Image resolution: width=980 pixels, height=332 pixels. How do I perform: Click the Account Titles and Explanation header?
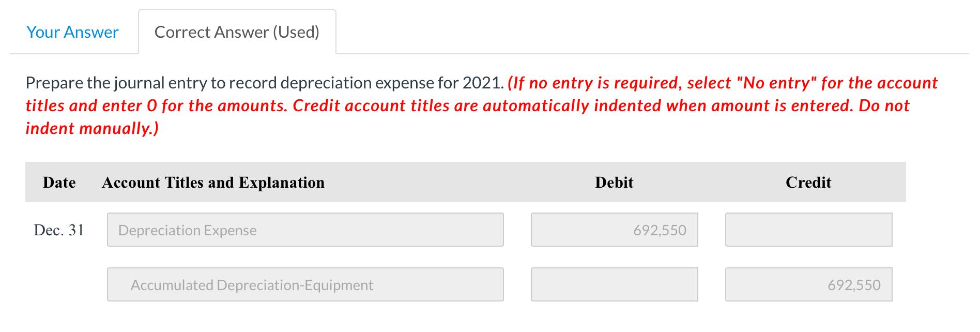pos(213,182)
